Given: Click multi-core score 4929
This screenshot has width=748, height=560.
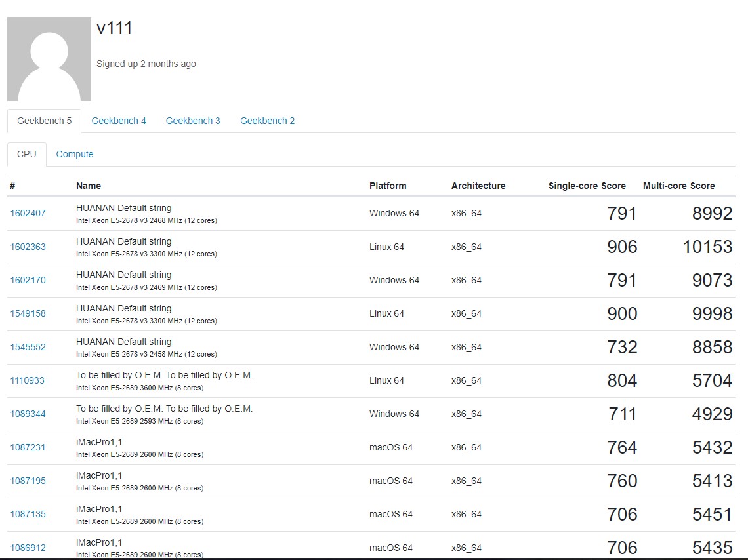Looking at the screenshot, I should point(712,414).
